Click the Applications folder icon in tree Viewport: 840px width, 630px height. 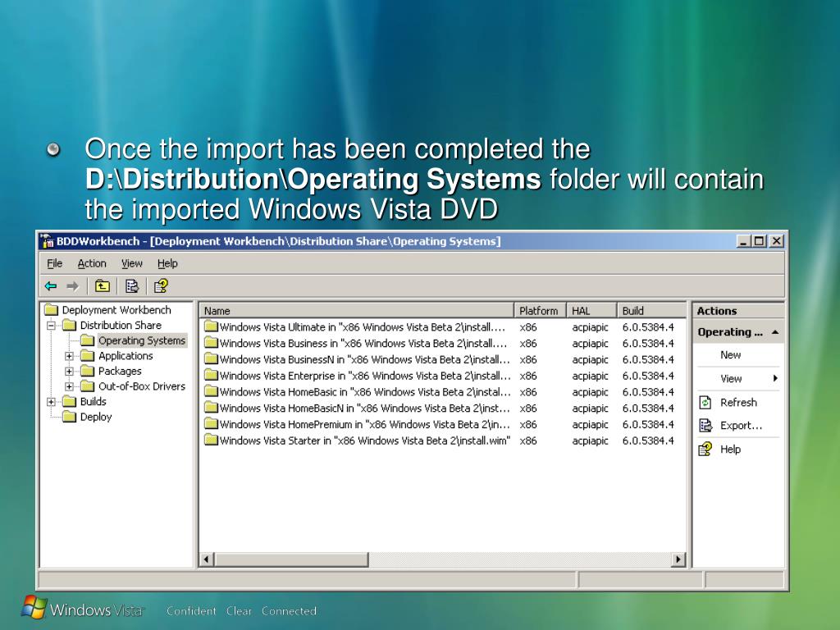87,356
